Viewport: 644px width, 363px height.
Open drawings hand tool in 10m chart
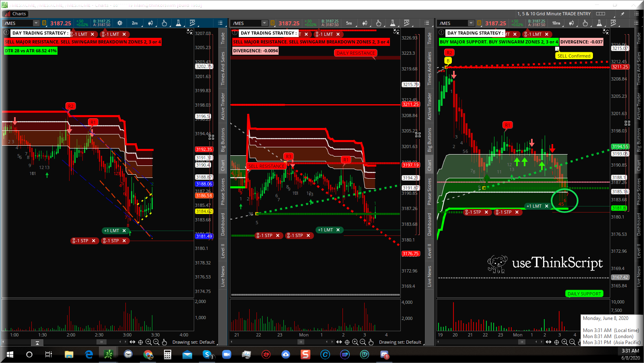585,23
